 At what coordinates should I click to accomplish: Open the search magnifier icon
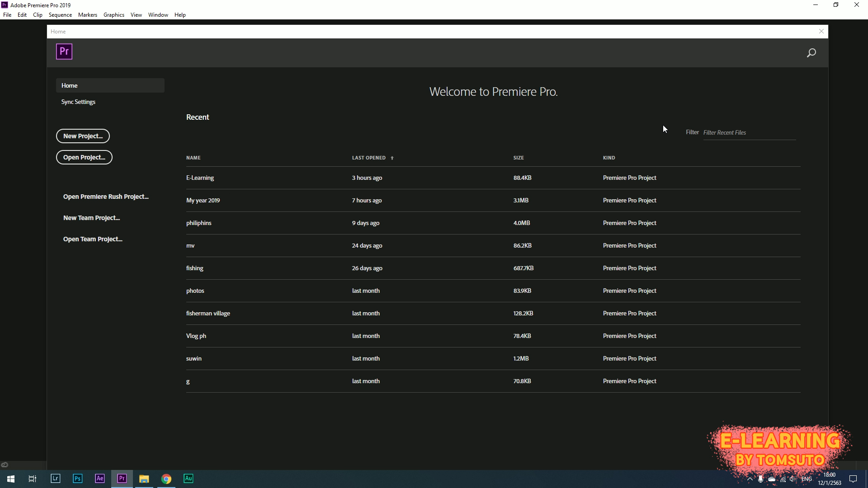coord(811,53)
